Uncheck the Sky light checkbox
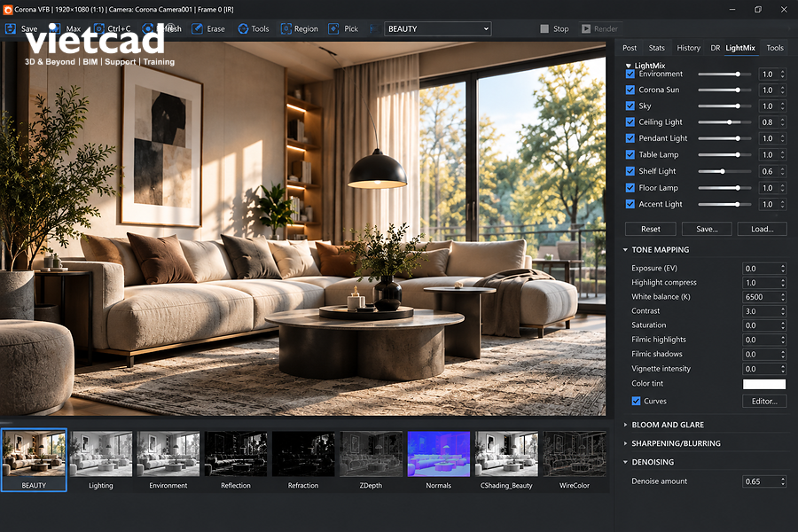The image size is (798, 532). [630, 106]
